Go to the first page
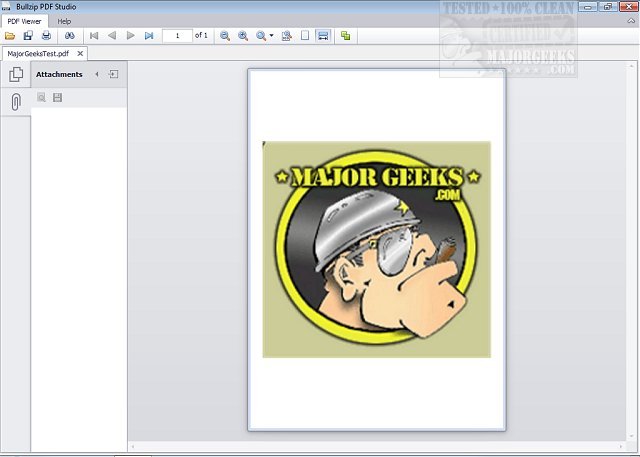 point(94,36)
